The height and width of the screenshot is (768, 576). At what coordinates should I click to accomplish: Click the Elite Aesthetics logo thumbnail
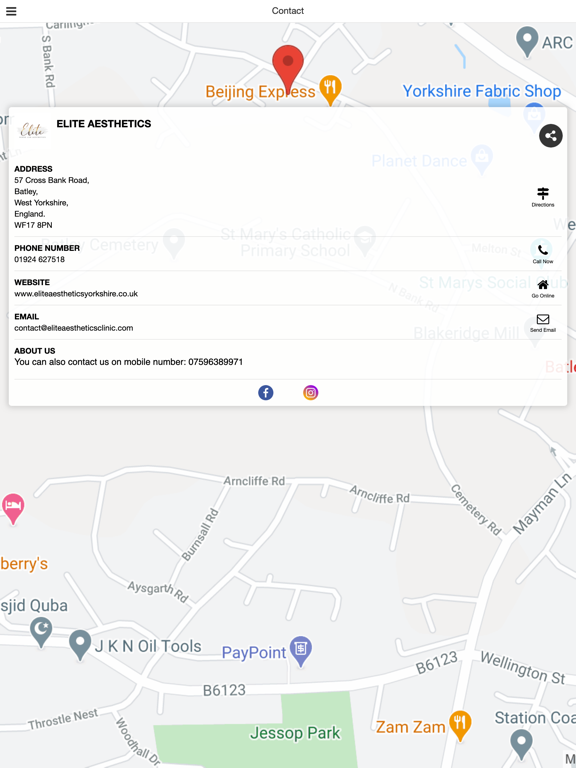click(32, 130)
